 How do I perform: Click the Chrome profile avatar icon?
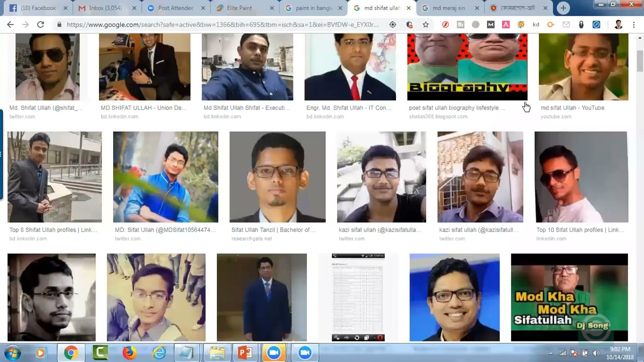(x=618, y=25)
